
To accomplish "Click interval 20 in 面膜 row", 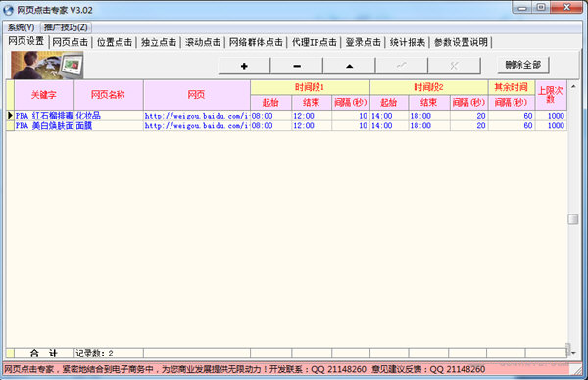I will tap(469, 126).
